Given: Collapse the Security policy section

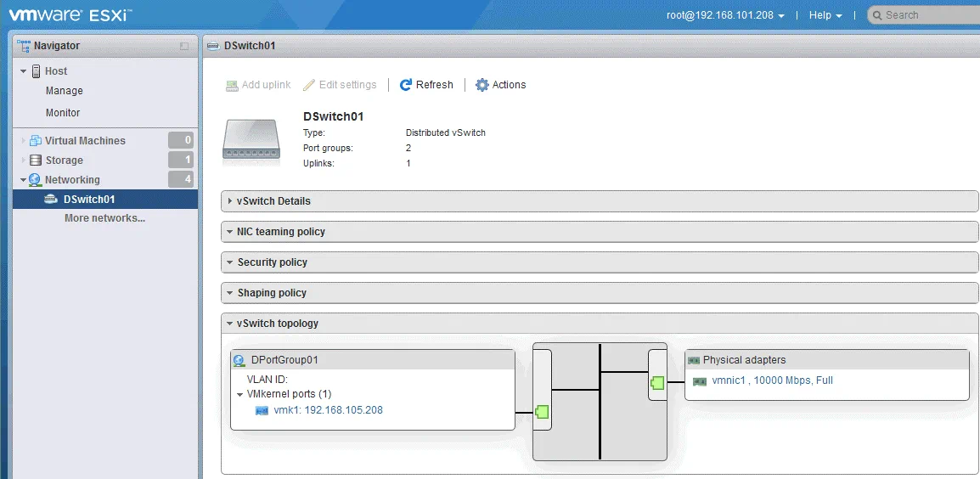Looking at the screenshot, I should pyautogui.click(x=272, y=262).
